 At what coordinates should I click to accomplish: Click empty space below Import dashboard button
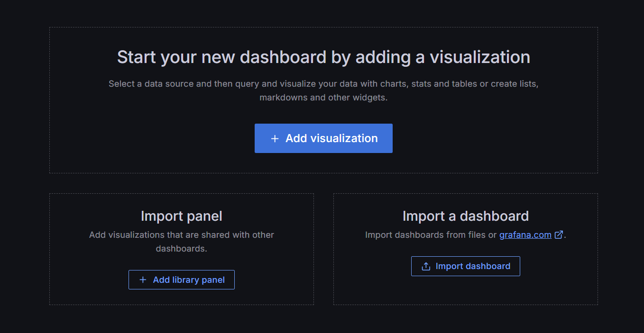point(465,290)
